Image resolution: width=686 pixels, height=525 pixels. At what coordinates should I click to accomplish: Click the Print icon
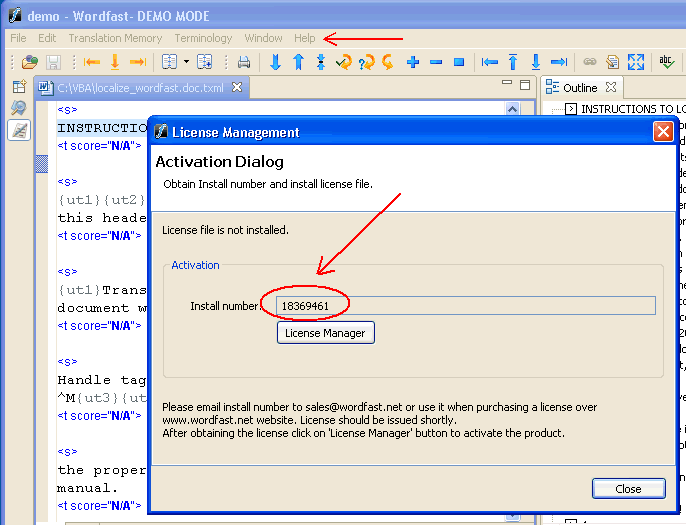pyautogui.click(x=244, y=62)
